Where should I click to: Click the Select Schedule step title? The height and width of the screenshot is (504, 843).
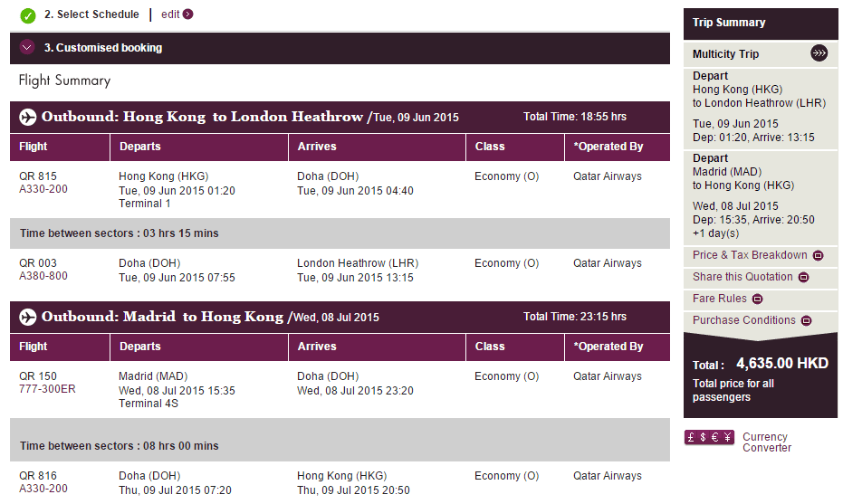[91, 14]
